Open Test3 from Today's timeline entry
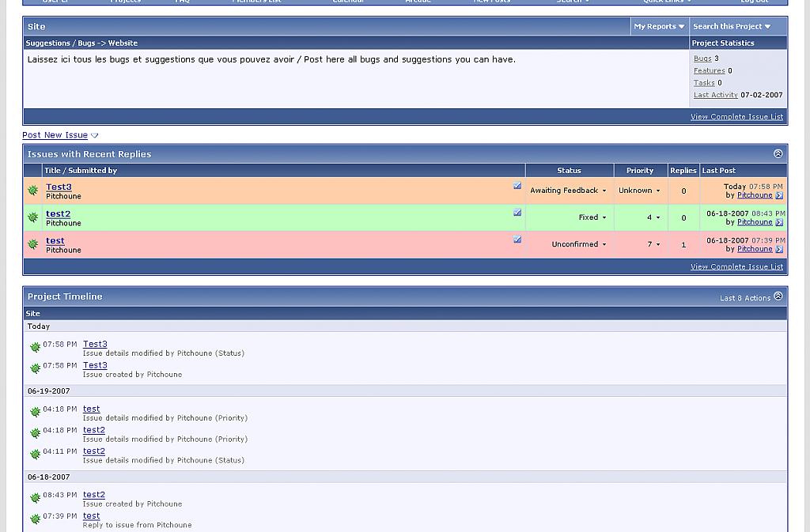Viewport: 810px width, 532px height. tap(95, 344)
